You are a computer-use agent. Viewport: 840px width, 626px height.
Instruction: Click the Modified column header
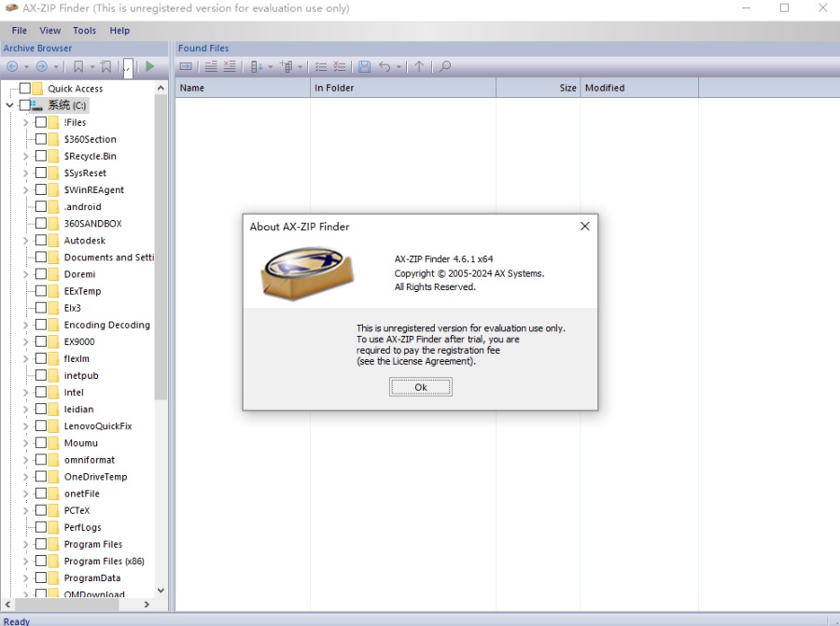click(639, 88)
